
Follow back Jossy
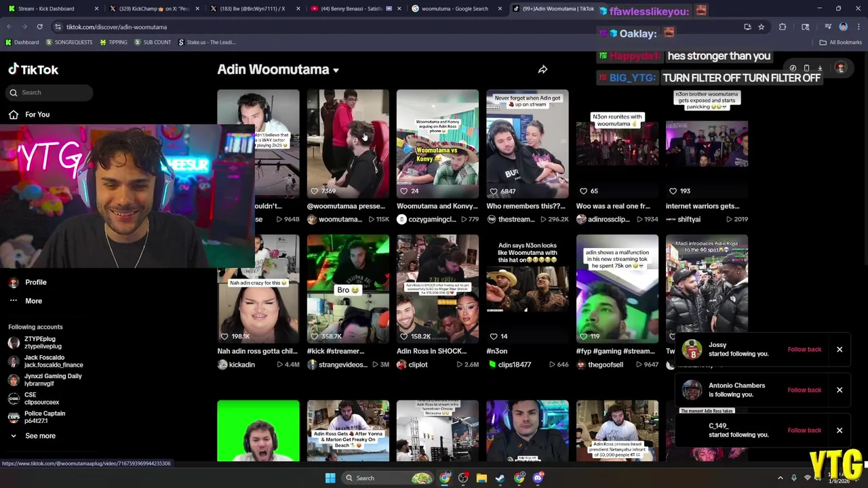click(804, 349)
